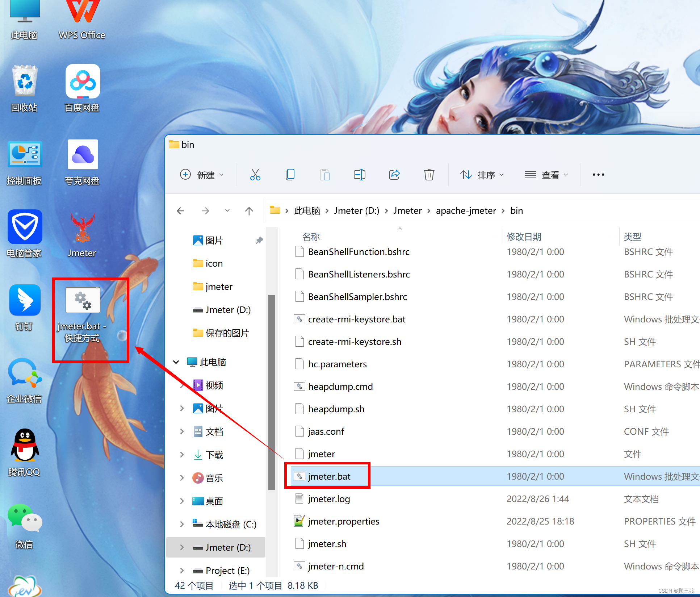The width and height of the screenshot is (700, 597).
Task: Click the Rename icon in toolbar
Action: [359, 175]
